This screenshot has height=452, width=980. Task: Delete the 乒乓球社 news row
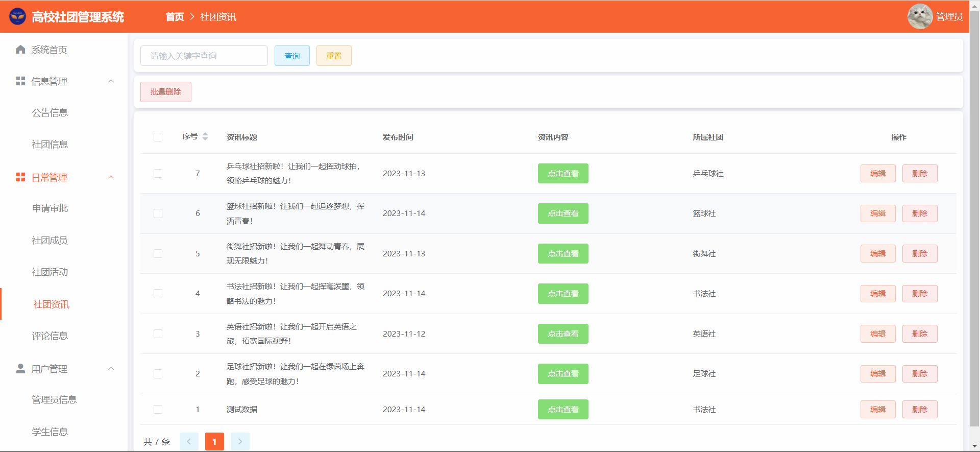coord(920,174)
